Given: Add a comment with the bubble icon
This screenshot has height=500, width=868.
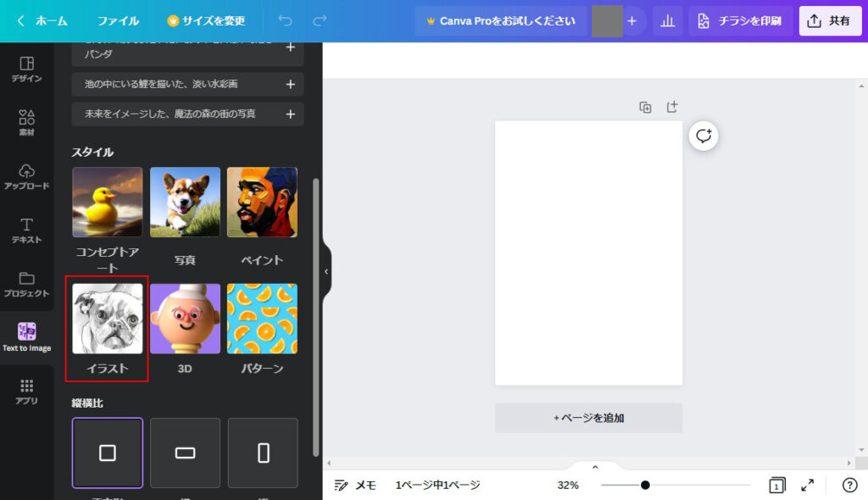Looking at the screenshot, I should 704,136.
